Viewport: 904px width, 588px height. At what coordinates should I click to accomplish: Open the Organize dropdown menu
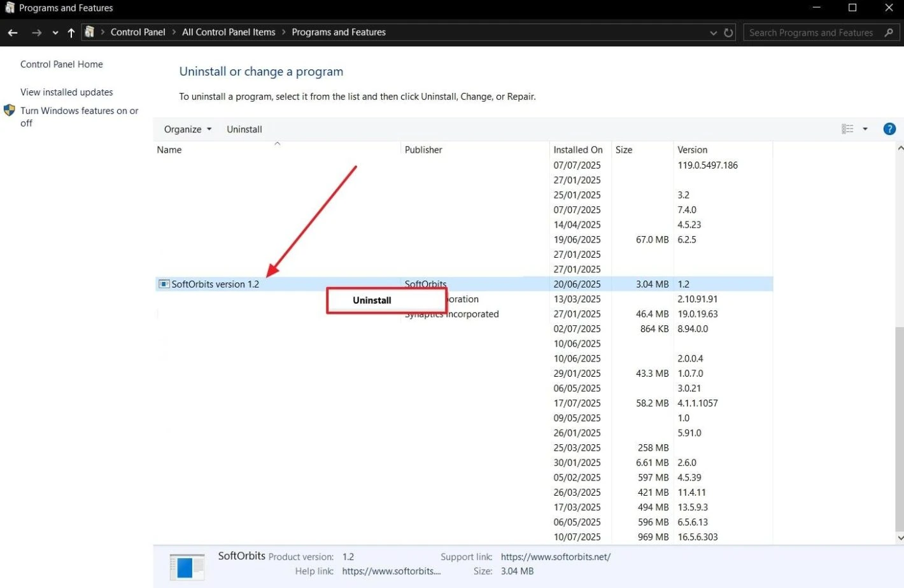point(187,129)
